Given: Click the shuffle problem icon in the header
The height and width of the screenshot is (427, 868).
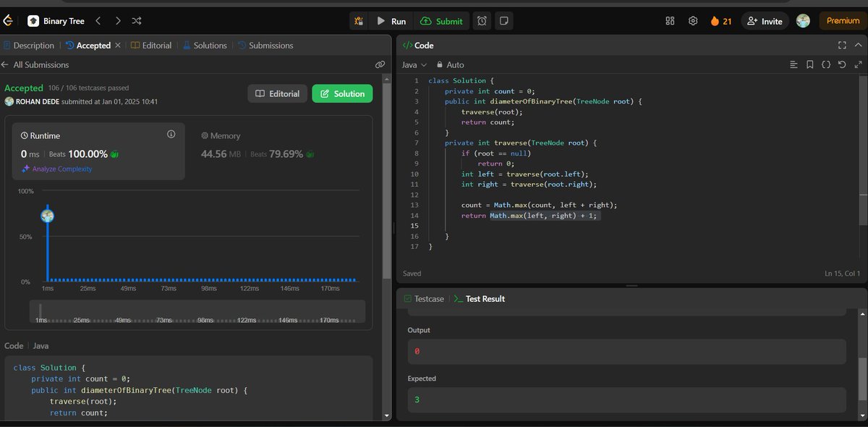Looking at the screenshot, I should [136, 21].
